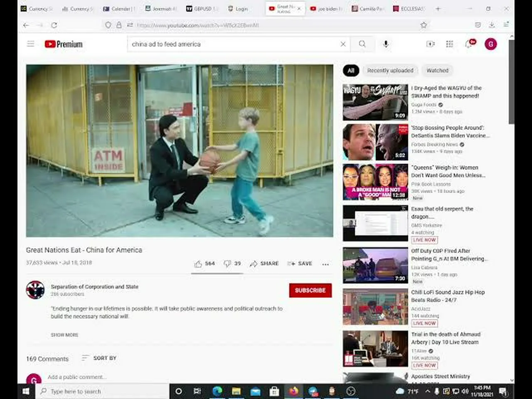Open the Mail app on the taskbar
Image resolution: width=532 pixels, height=399 pixels.
pos(255,391)
